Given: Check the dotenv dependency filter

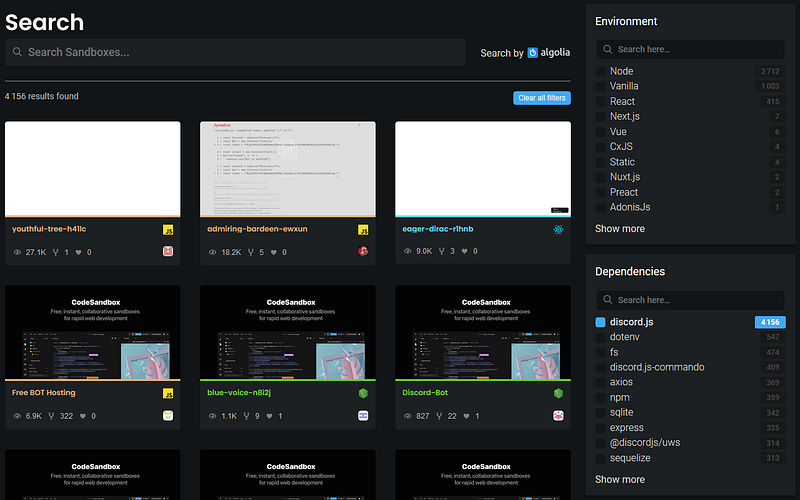Looking at the screenshot, I should 601,337.
